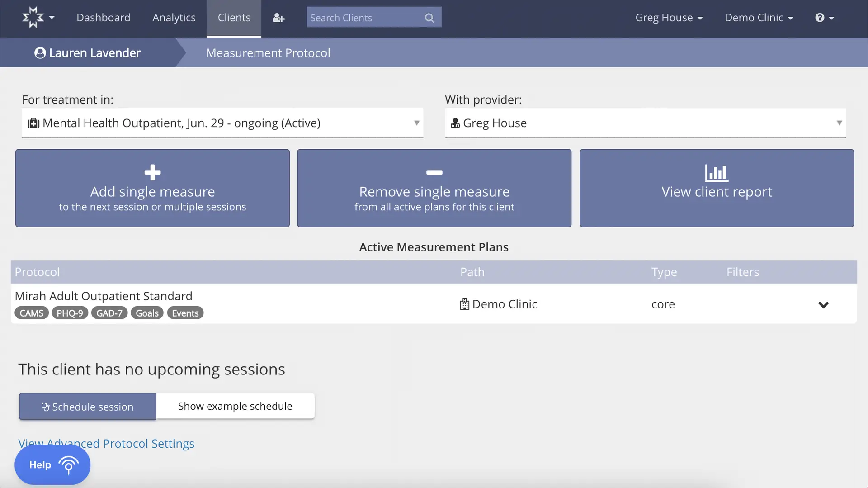Click the search magnifier icon

pyautogui.click(x=428, y=18)
